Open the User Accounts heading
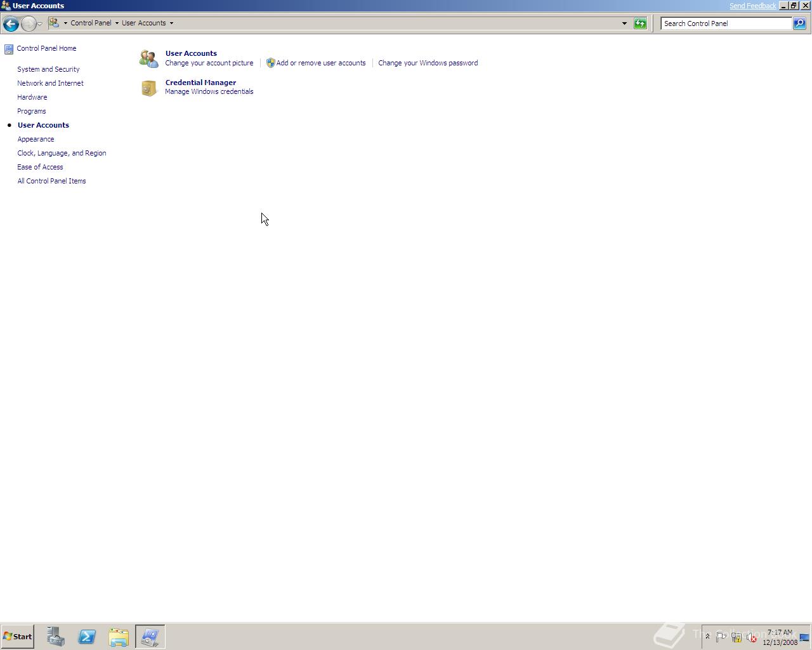The image size is (812, 650). tap(191, 53)
